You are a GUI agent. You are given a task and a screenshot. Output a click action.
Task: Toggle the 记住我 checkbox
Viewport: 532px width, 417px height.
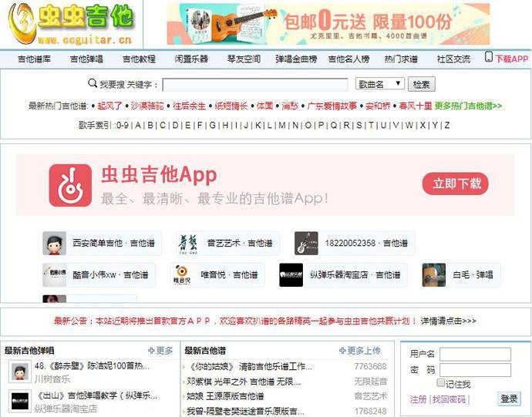point(440,383)
